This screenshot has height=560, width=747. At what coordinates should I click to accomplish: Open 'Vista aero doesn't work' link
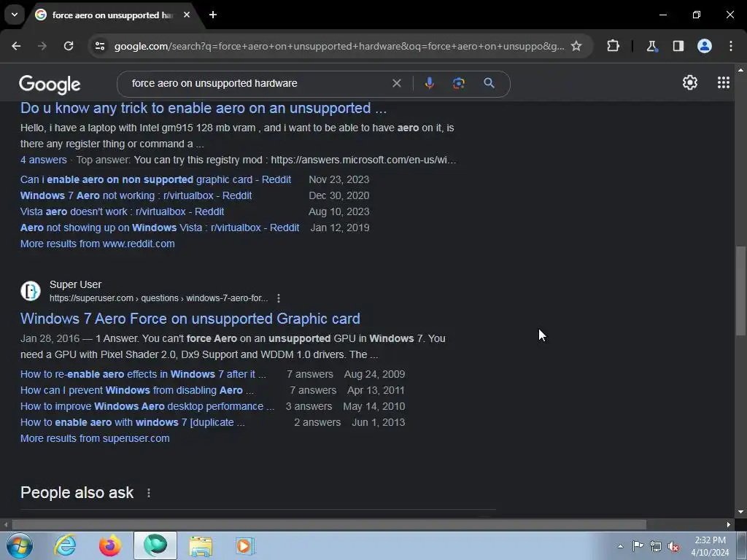coord(122,212)
